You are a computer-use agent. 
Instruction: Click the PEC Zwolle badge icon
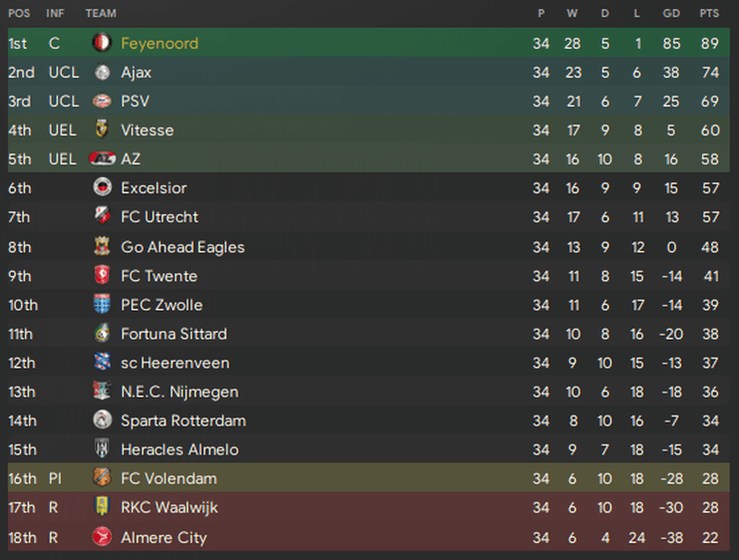pos(103,304)
